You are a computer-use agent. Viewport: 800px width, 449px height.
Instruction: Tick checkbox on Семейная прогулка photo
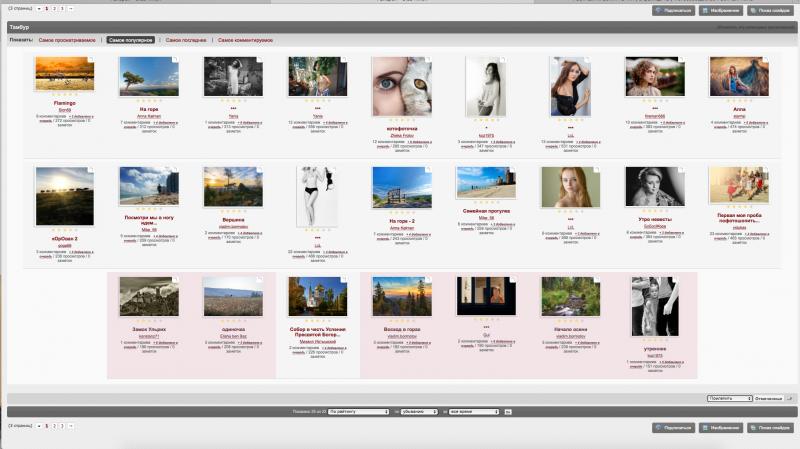click(x=512, y=170)
